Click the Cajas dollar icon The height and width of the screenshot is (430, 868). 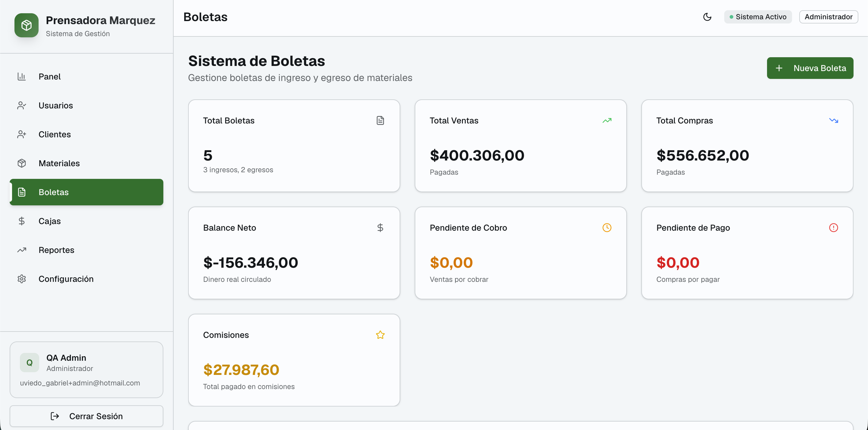(22, 221)
